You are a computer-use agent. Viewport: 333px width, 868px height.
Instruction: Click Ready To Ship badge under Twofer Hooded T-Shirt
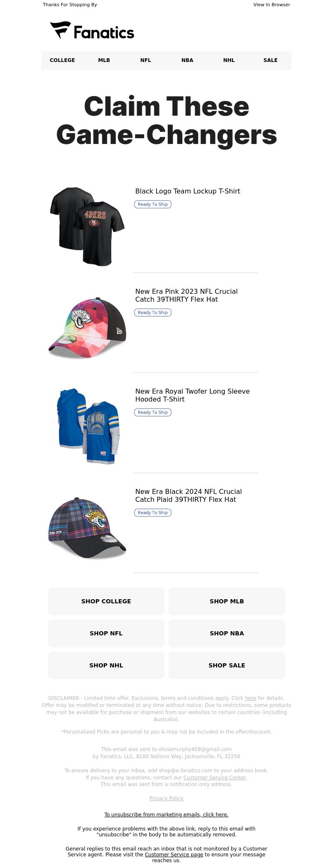153,412
